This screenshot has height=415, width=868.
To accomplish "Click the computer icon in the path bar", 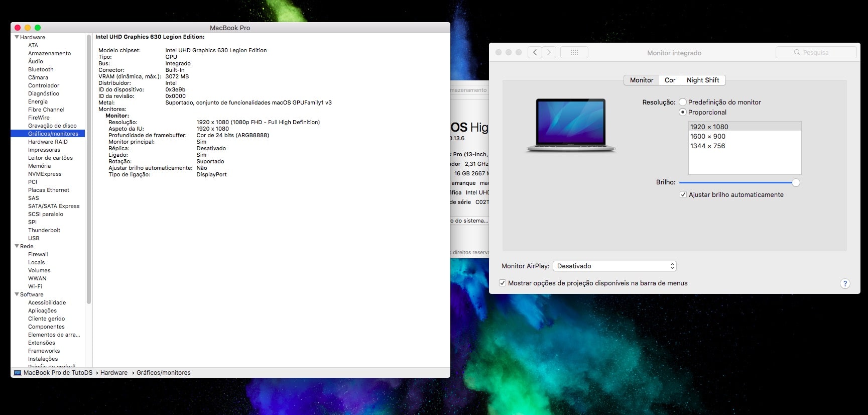I will tap(18, 373).
